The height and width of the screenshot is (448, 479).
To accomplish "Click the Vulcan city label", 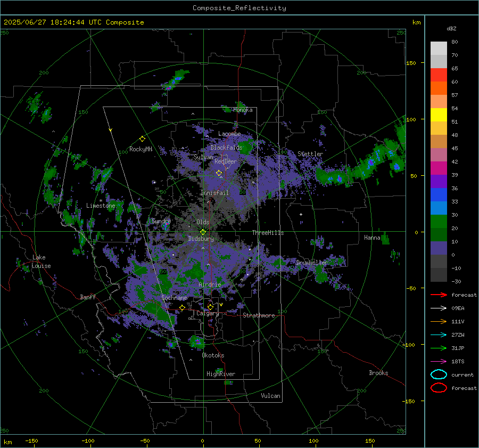I will point(270,396).
